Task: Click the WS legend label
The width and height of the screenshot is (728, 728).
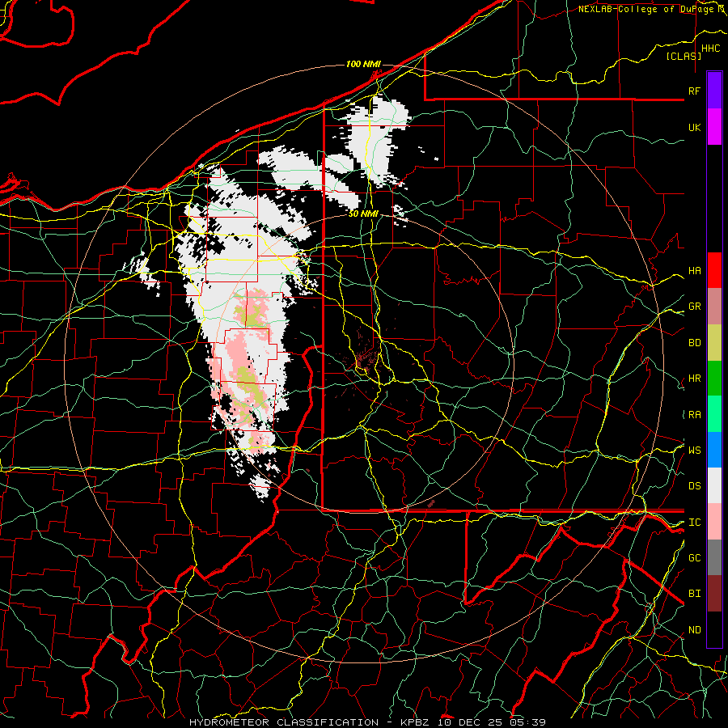Action: (694, 450)
